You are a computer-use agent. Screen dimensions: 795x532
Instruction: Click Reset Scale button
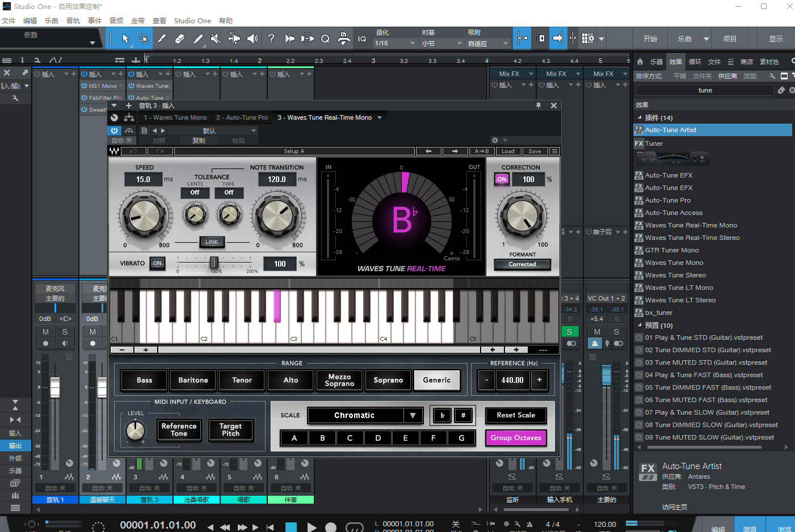coord(516,415)
